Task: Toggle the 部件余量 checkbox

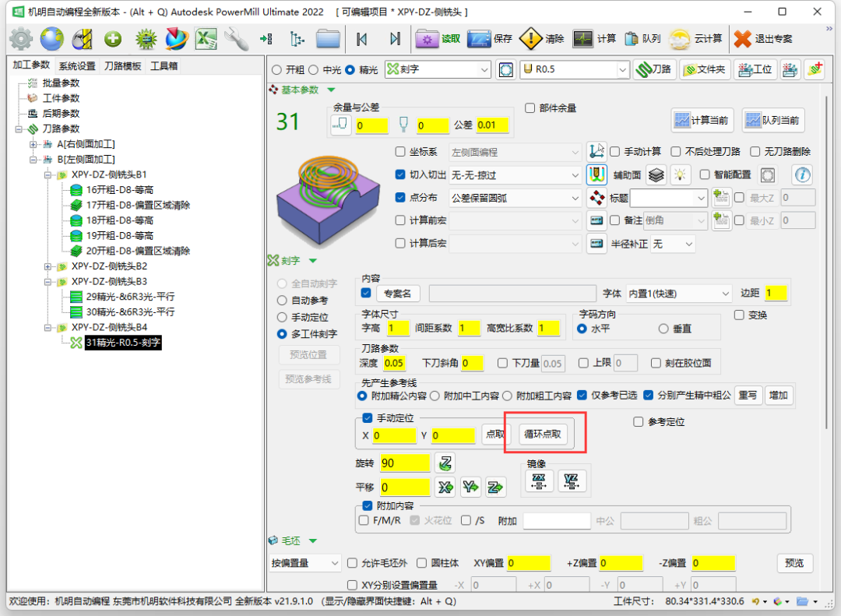Action: click(530, 108)
